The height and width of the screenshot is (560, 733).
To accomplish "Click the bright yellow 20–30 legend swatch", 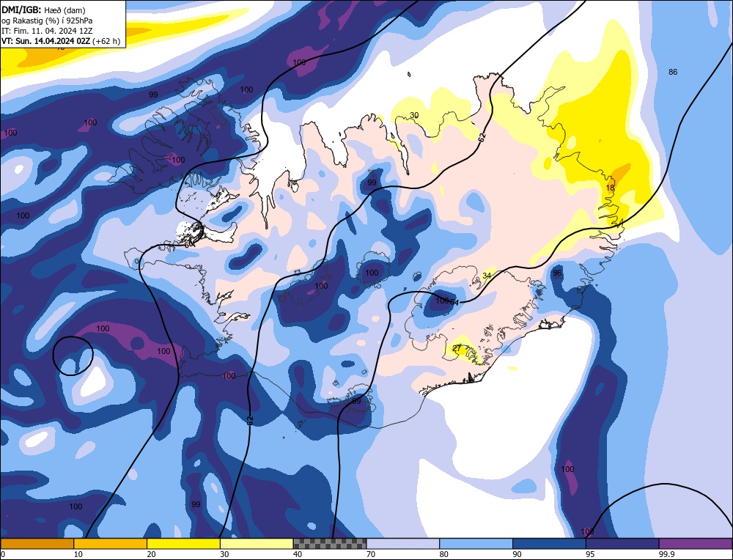I will [x=183, y=543].
